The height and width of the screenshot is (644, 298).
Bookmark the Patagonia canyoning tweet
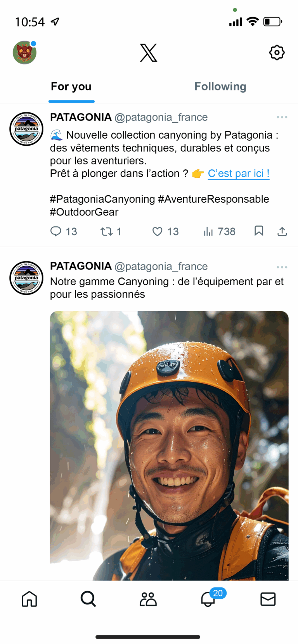pos(258,231)
